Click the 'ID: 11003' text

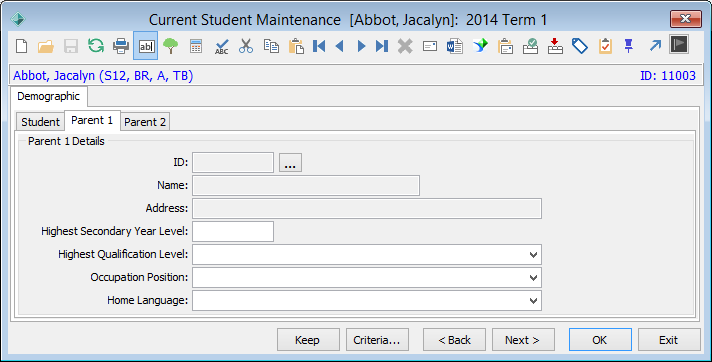[668, 75]
